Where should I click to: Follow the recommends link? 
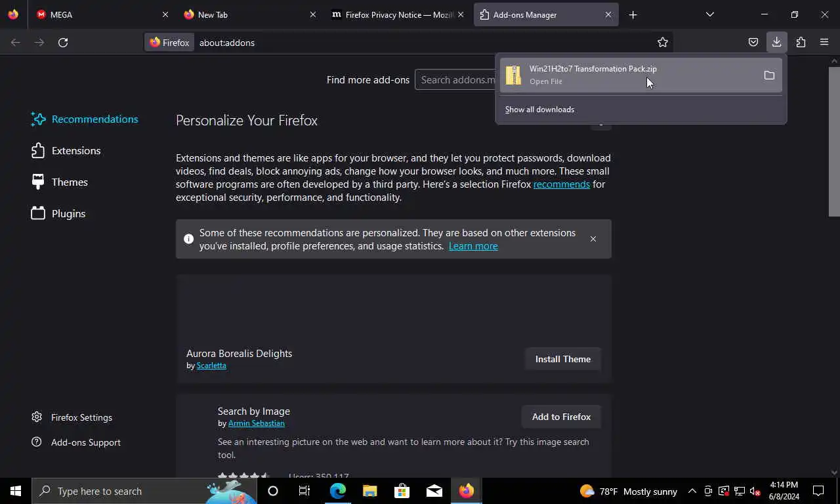pos(561,184)
